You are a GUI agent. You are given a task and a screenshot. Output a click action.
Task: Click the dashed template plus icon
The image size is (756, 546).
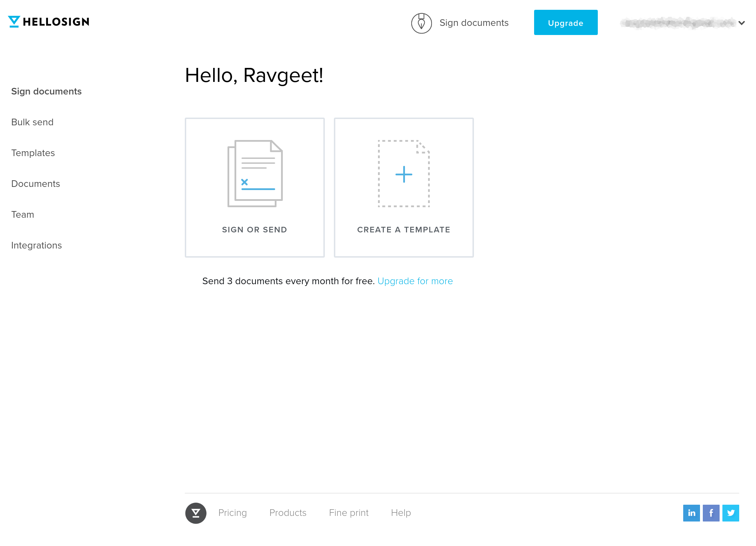404,174
